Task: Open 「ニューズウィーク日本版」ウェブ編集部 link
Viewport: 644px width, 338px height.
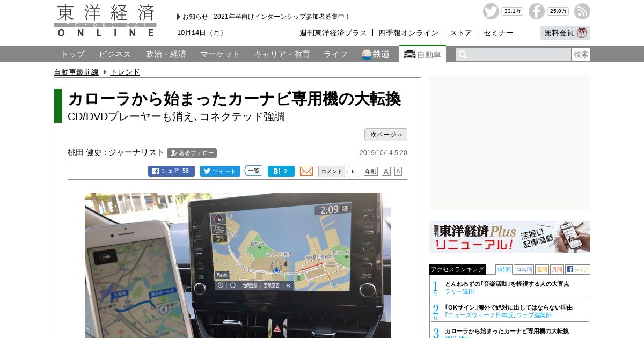Action: (x=498, y=315)
